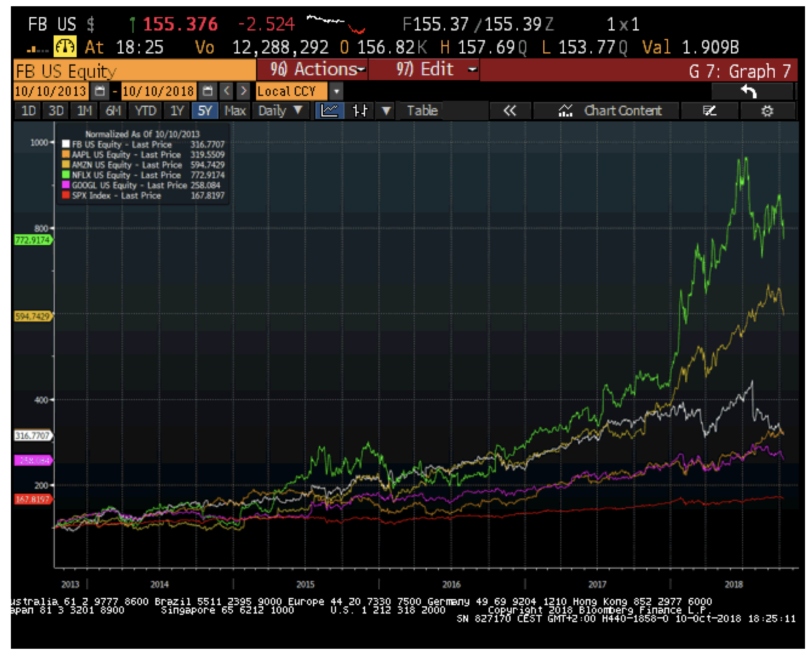Click the red SPX Index legend swatch
Viewport: 812px width, 655px height.
pyautogui.click(x=66, y=195)
